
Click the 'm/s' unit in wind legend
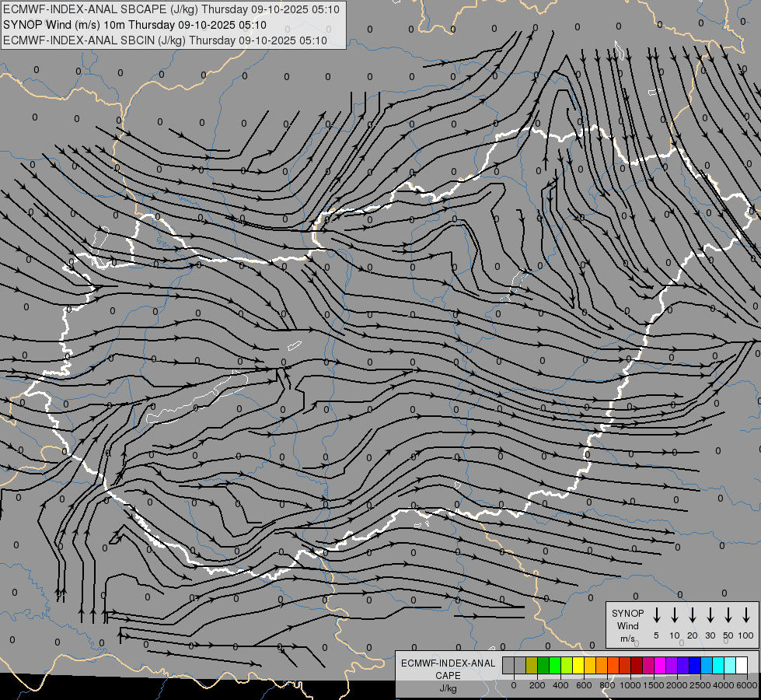click(627, 639)
